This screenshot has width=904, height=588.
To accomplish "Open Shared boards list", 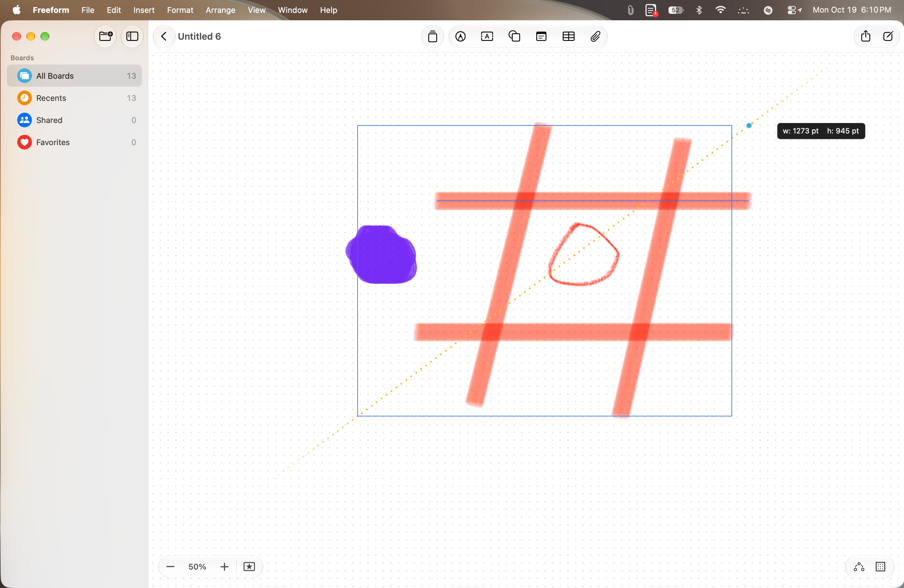I will click(x=74, y=120).
